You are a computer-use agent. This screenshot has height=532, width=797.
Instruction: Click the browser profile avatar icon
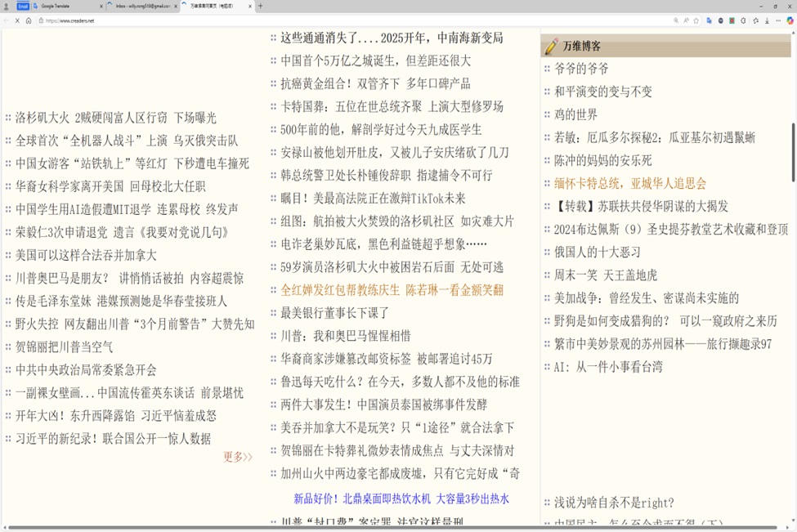6,6
